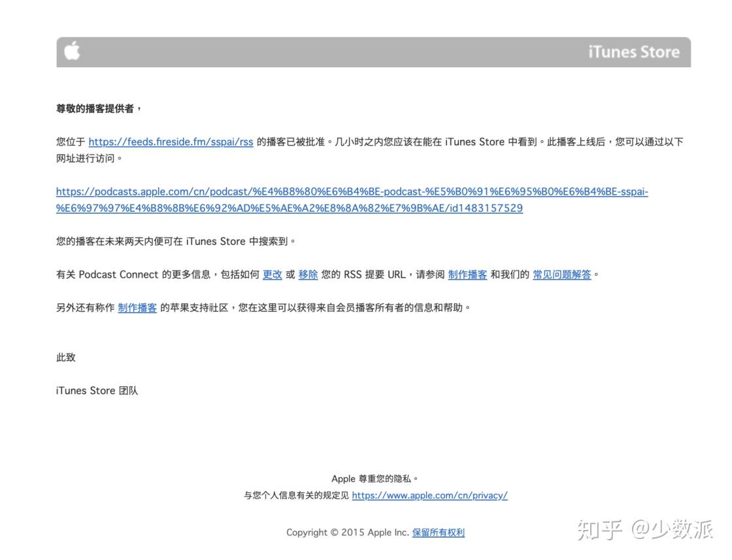Click the Apple logo in header

click(x=72, y=51)
